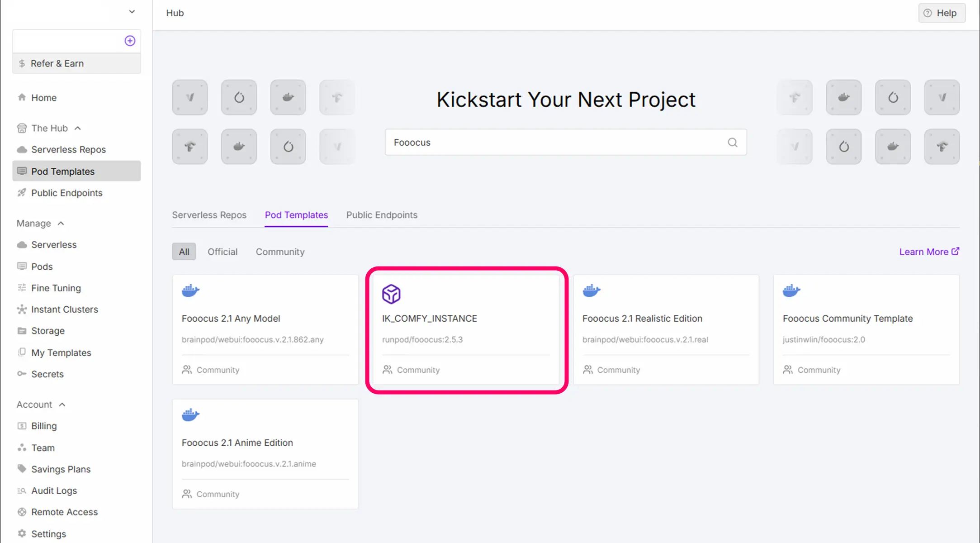
Task: Click the Remote Access icon
Action: (x=22, y=512)
